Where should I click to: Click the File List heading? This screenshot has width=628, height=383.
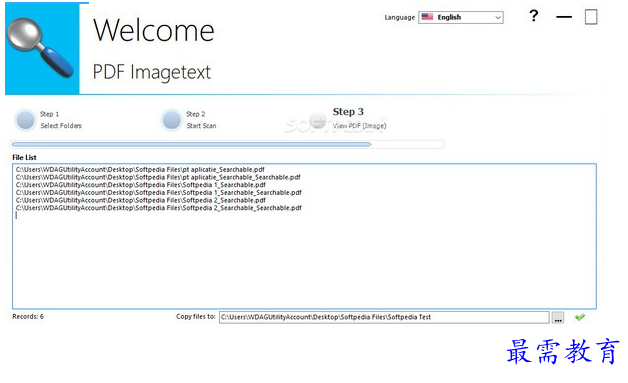[24, 157]
